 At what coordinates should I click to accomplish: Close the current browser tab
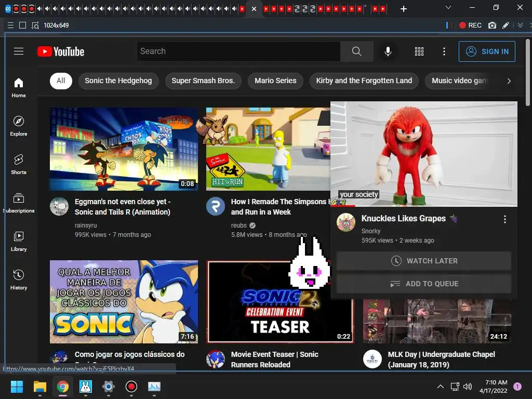[x=254, y=9]
